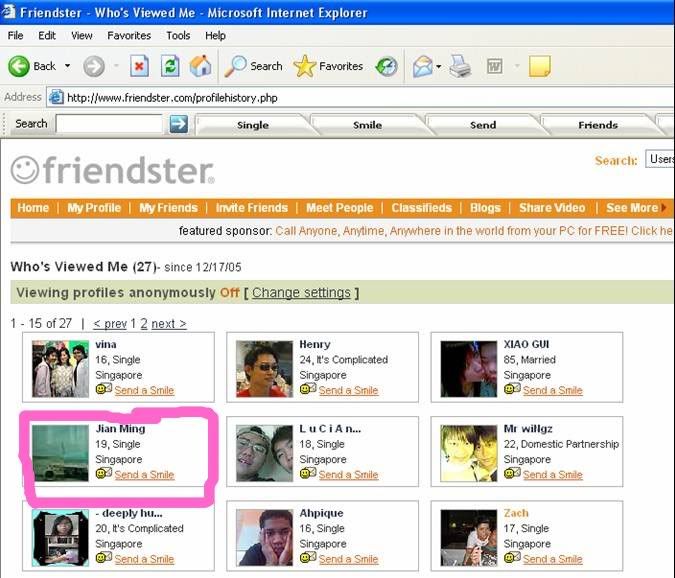The height and width of the screenshot is (578, 675).
Task: Go to Home in the orange nav bar
Action: (33, 208)
